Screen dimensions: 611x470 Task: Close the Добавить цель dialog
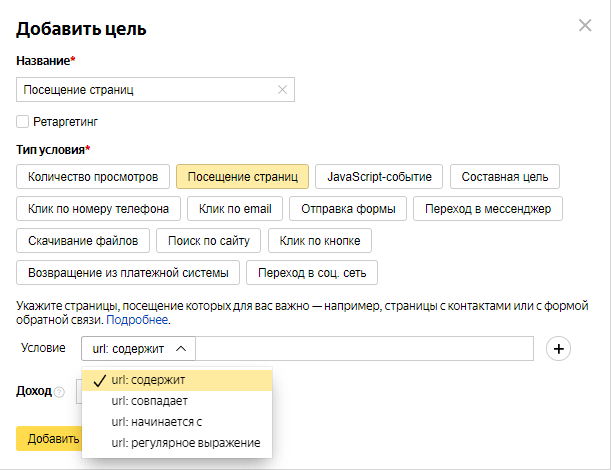[x=585, y=26]
